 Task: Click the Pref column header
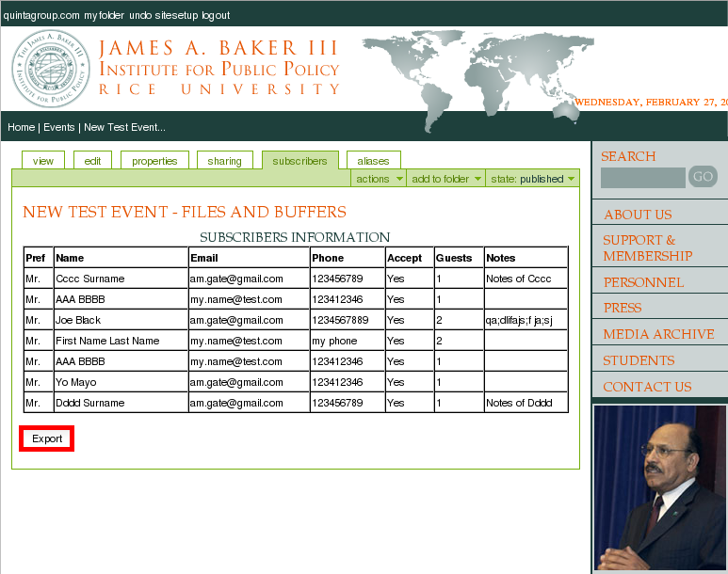pos(39,258)
